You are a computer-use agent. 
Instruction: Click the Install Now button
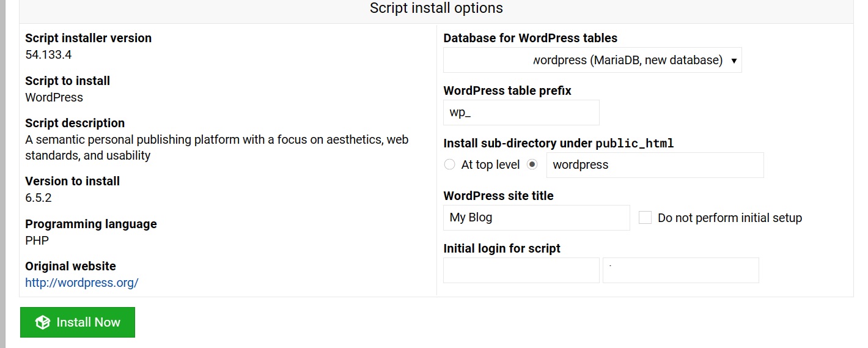tap(78, 322)
